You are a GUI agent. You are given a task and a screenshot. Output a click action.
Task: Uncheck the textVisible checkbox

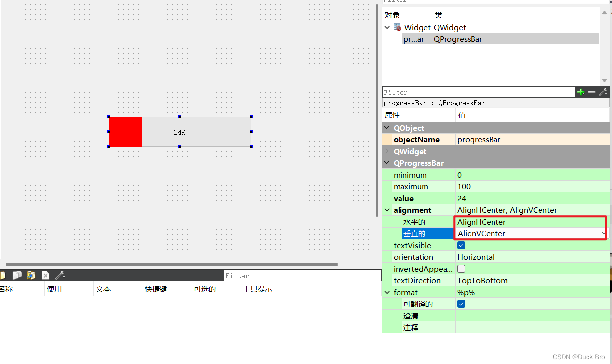[461, 245]
